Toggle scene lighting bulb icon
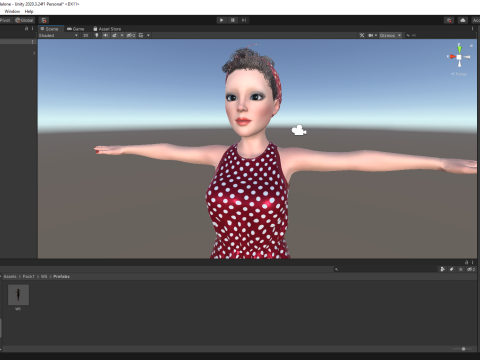 (97, 35)
